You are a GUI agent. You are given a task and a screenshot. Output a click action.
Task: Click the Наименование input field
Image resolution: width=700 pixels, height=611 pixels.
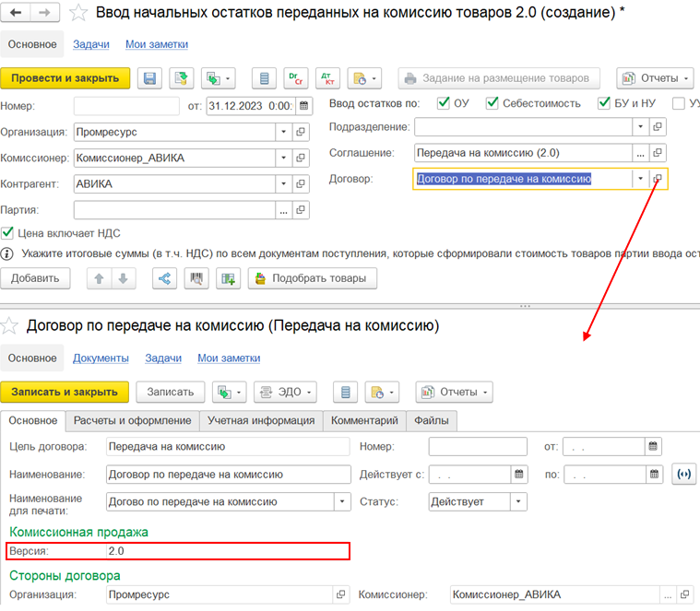click(228, 475)
